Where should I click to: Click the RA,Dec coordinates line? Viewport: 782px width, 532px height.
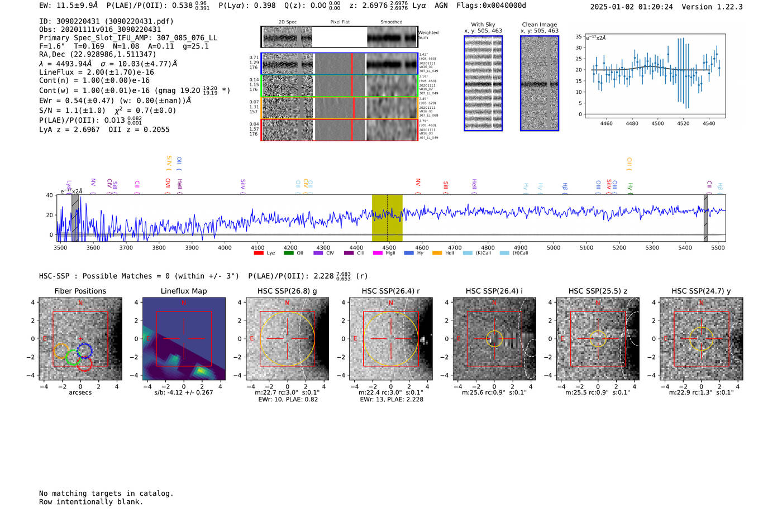point(98,55)
